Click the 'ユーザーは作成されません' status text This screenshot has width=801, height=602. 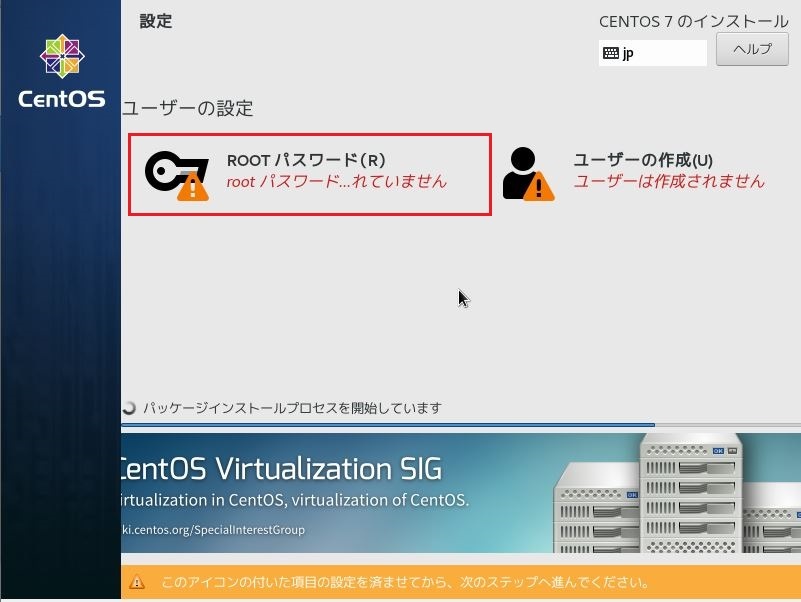click(669, 181)
